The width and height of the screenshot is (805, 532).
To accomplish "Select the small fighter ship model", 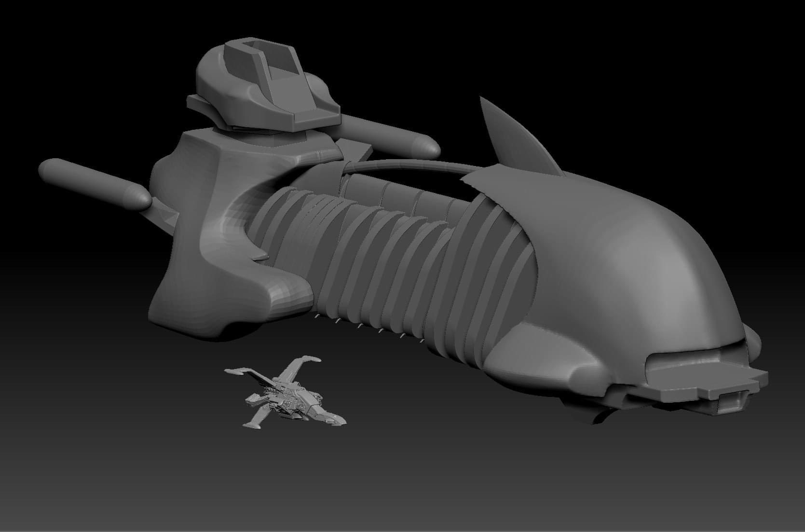I will tap(285, 392).
